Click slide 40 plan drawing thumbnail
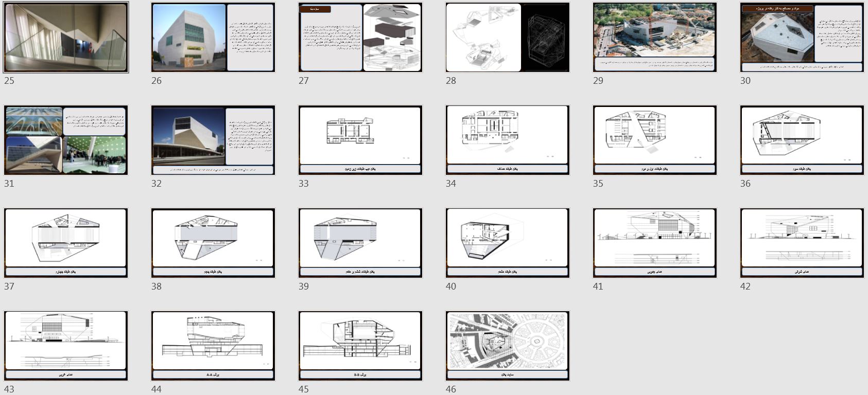 click(508, 243)
